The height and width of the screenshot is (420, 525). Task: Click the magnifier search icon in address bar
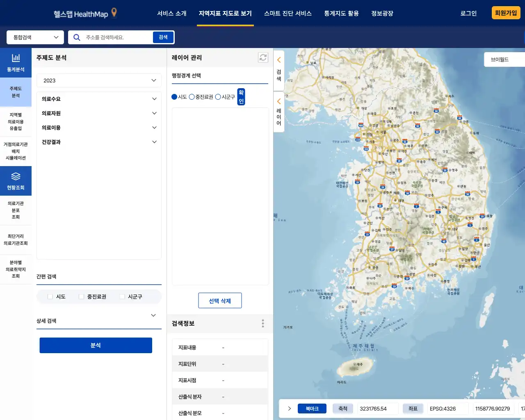[x=77, y=37]
